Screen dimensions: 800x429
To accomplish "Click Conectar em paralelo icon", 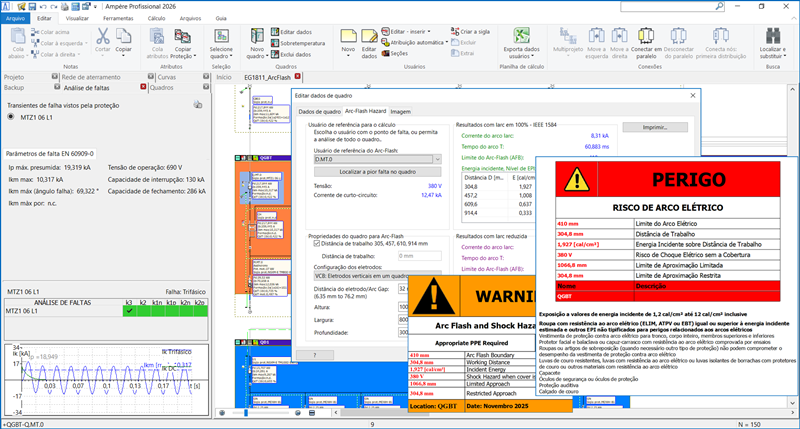I will click(x=648, y=38).
